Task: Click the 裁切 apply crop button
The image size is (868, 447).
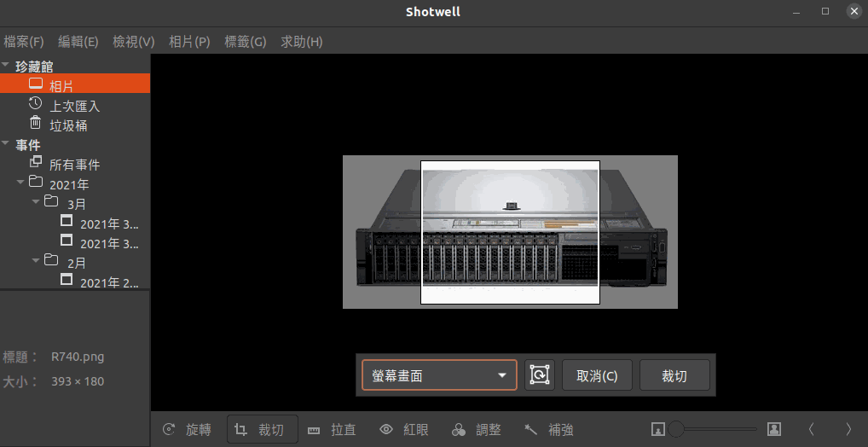Action: 674,375
